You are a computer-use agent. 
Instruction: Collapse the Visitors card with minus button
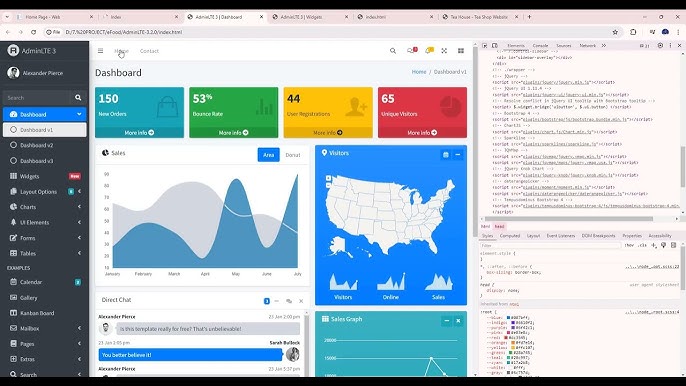tap(458, 154)
